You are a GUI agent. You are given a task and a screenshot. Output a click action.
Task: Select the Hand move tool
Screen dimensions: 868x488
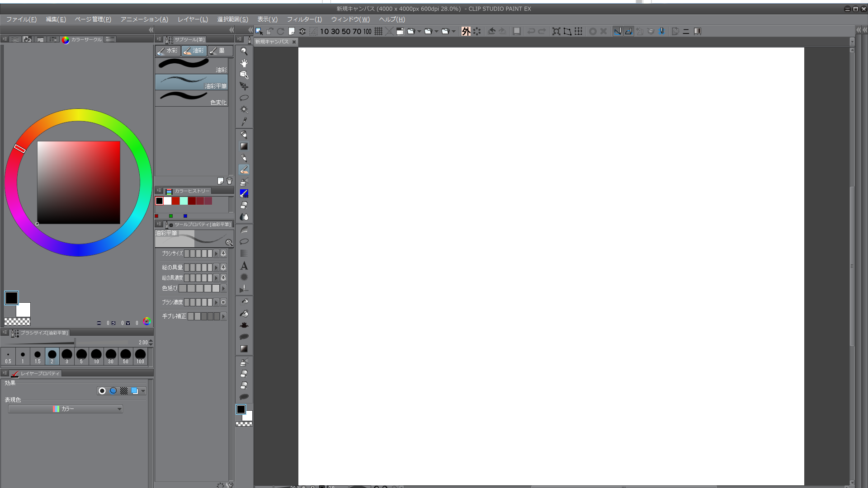click(244, 63)
